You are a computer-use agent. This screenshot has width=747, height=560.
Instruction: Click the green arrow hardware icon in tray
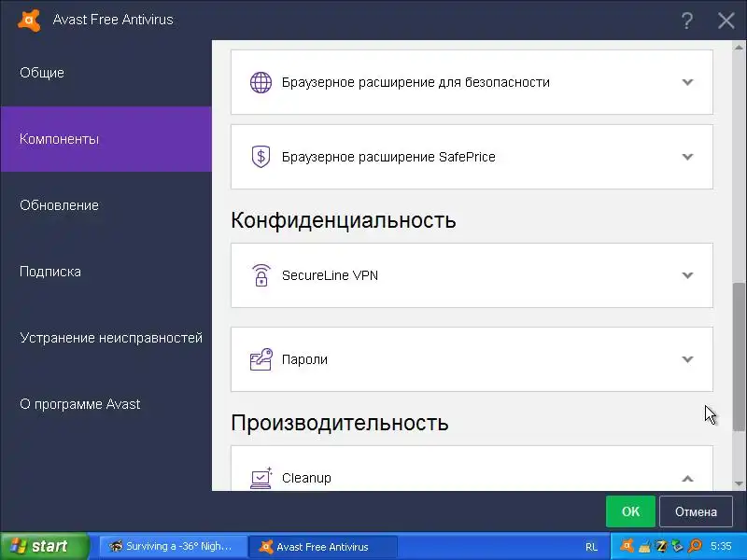tap(677, 546)
